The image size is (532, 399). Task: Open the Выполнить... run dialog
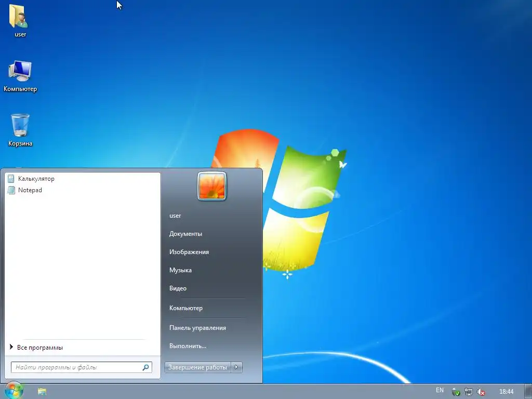click(188, 346)
